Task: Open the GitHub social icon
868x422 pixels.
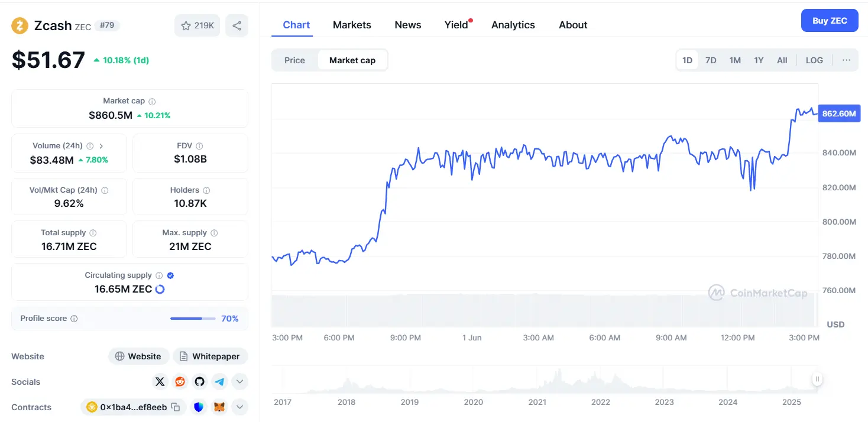Action: [200, 382]
